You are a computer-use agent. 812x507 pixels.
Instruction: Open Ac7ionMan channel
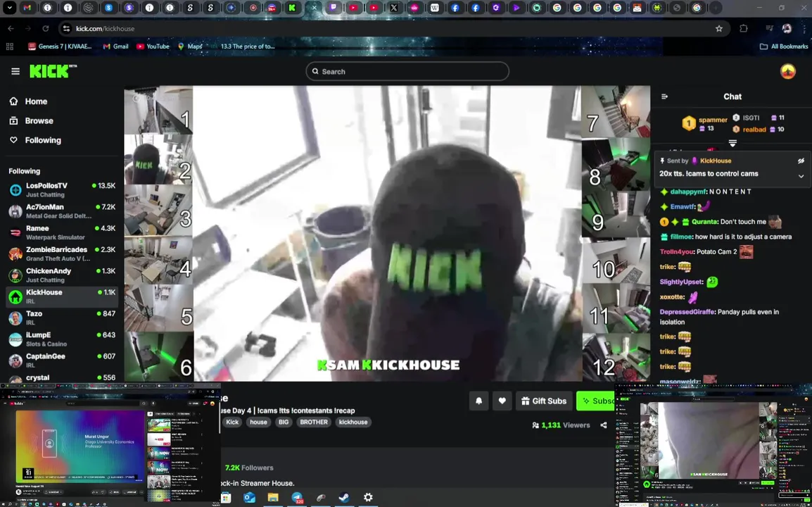(62, 211)
